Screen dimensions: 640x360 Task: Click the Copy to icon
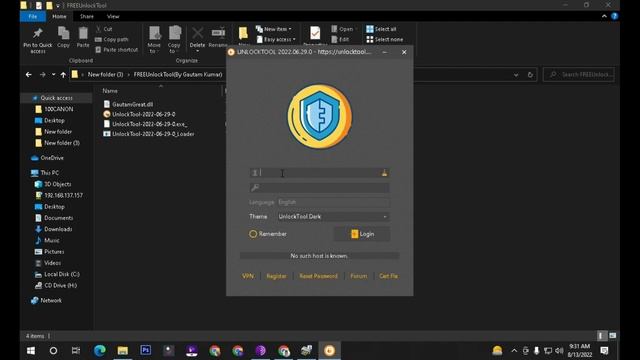pyautogui.click(x=174, y=33)
